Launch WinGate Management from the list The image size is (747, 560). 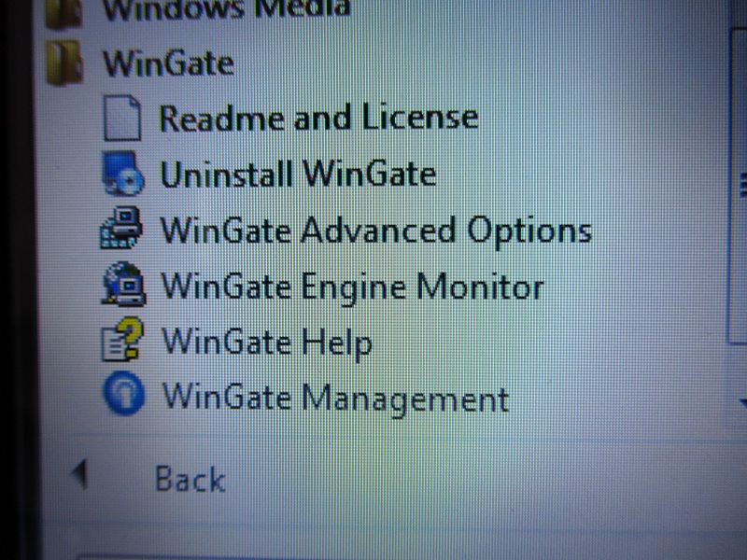click(335, 399)
